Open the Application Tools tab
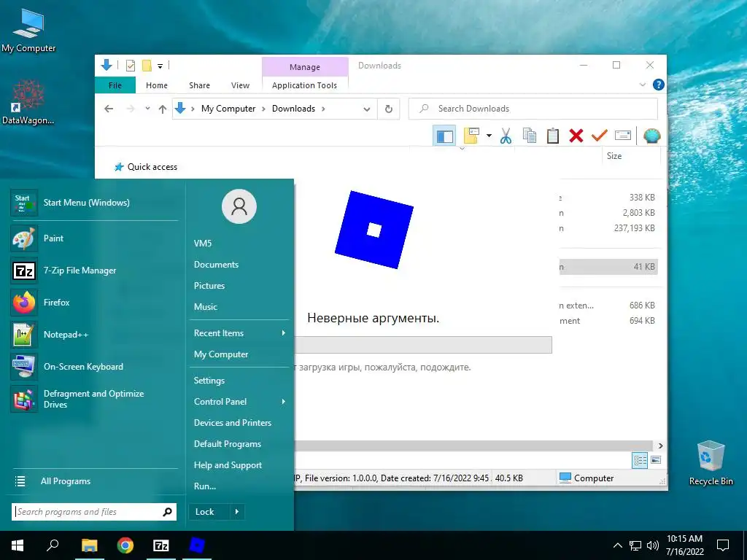This screenshot has height=560, width=747. pyautogui.click(x=304, y=85)
